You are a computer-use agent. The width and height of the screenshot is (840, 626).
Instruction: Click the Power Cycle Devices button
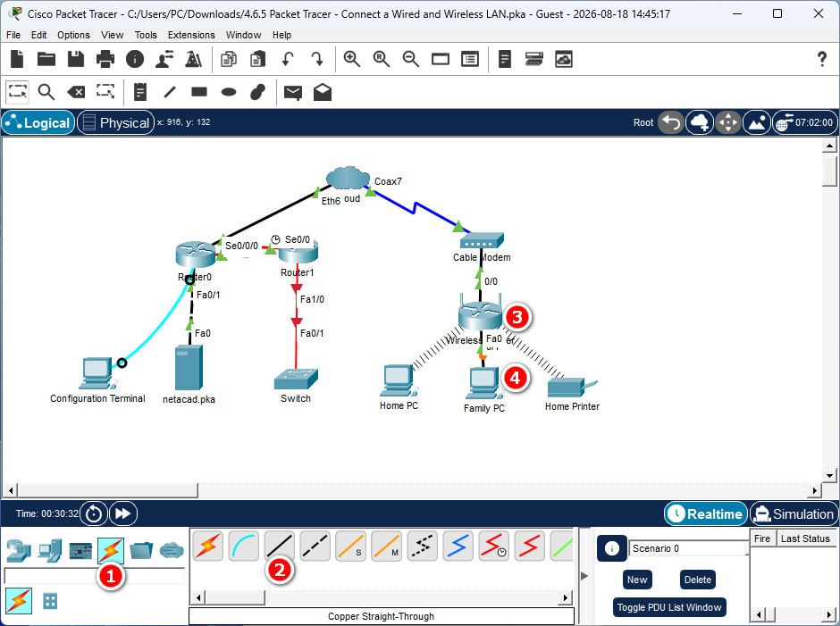[x=94, y=513]
